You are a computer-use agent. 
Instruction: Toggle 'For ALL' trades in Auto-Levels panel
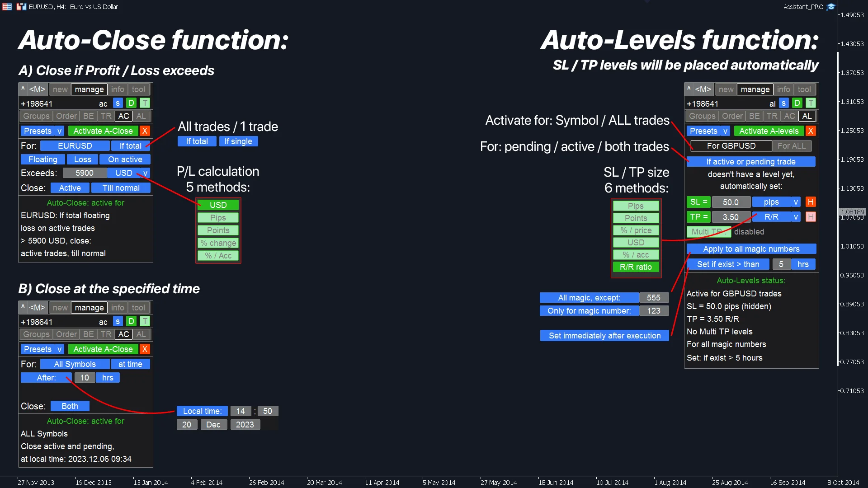point(792,146)
